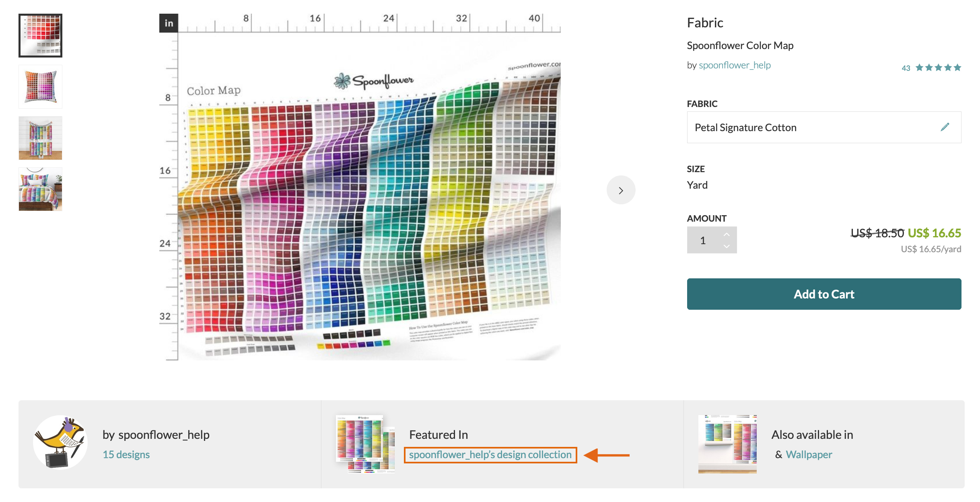Open spoonflower_help designer profile link
Viewport: 980px width, 502px height.
point(735,65)
